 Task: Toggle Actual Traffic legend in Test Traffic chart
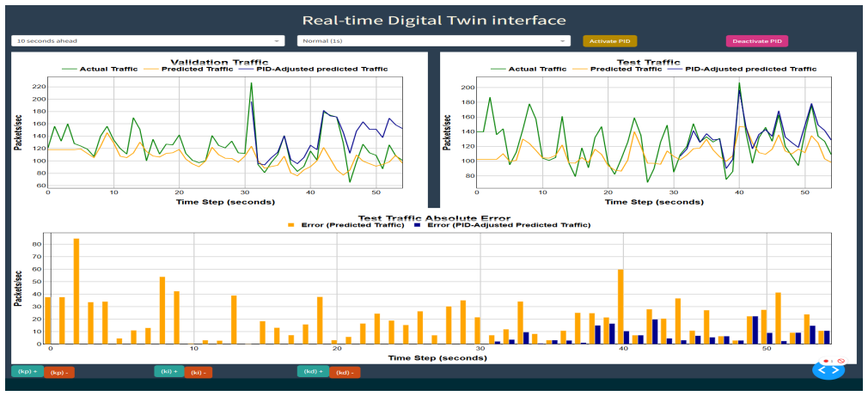pyautogui.click(x=529, y=69)
